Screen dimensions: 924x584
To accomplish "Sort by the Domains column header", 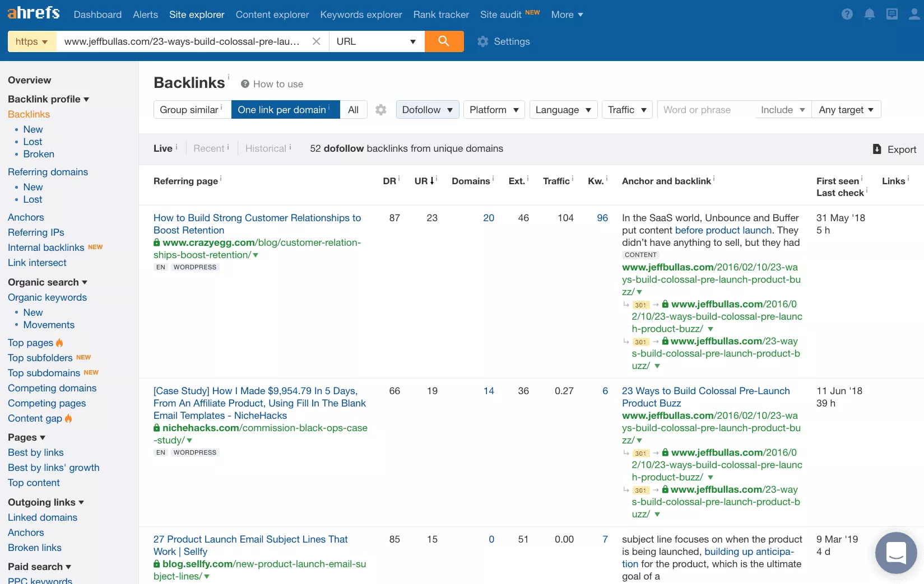I will (471, 181).
